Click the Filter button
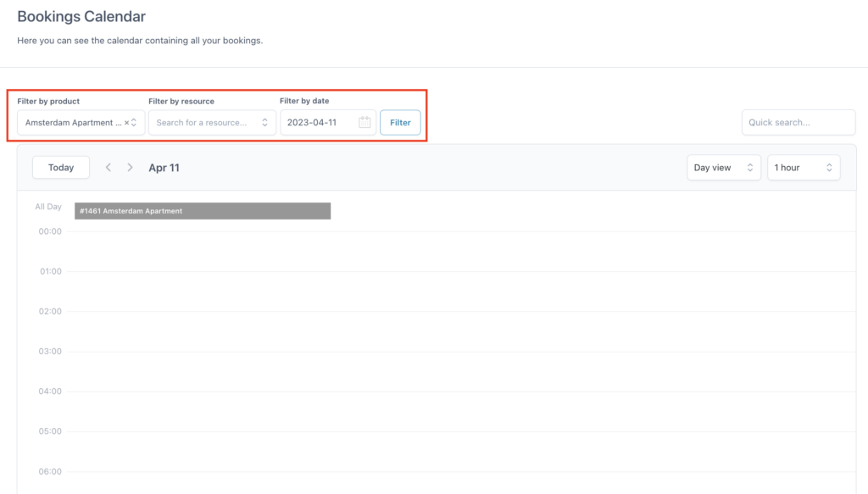Image resolution: width=868 pixels, height=494 pixels. coord(400,122)
